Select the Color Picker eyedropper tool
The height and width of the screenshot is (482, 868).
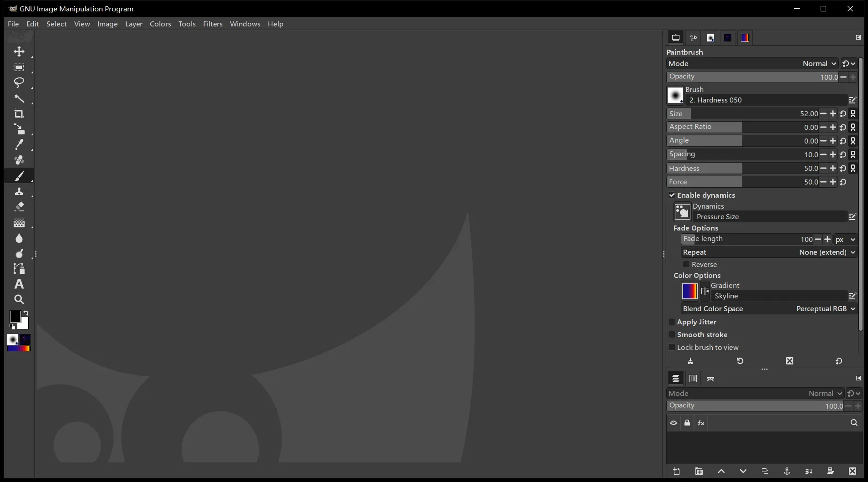tap(19, 144)
